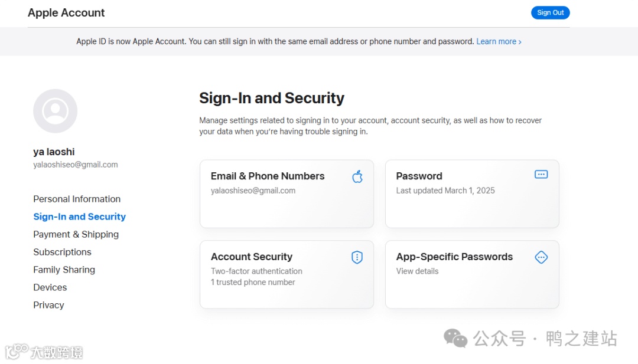
Task: Click the Apple Account header title
Action: (x=66, y=13)
